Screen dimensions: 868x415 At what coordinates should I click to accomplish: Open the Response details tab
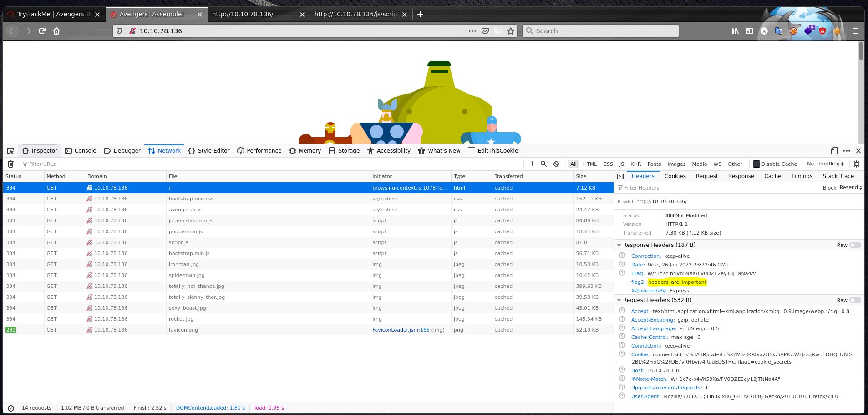click(741, 176)
